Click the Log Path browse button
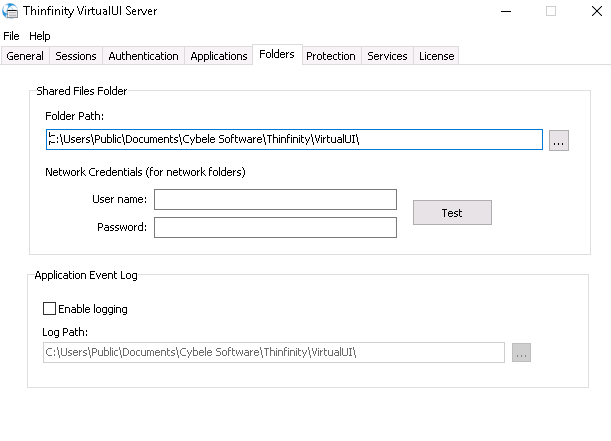611x441 pixels. point(521,353)
